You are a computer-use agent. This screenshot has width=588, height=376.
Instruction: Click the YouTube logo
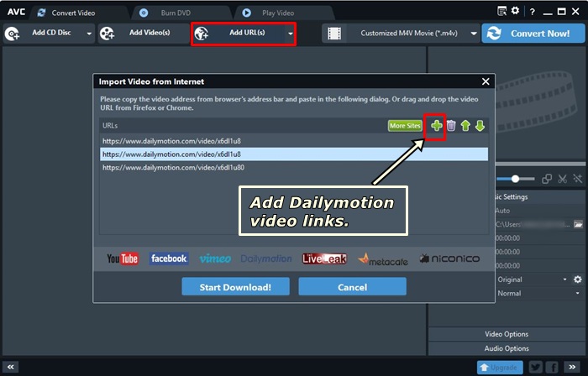coord(123,258)
